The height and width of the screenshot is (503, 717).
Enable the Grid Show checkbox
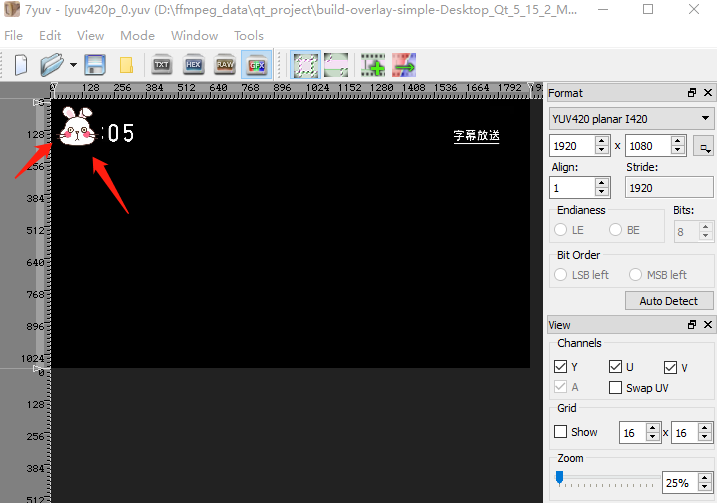tap(560, 432)
